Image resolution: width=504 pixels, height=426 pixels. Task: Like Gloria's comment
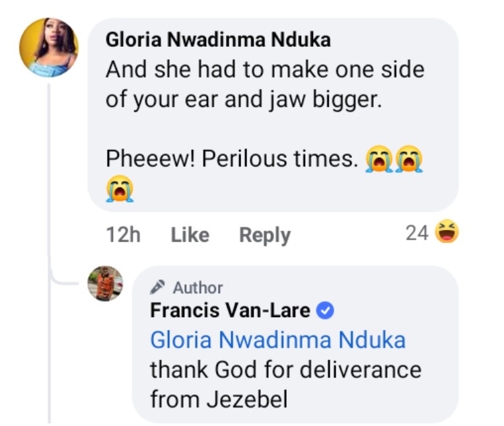pos(190,234)
